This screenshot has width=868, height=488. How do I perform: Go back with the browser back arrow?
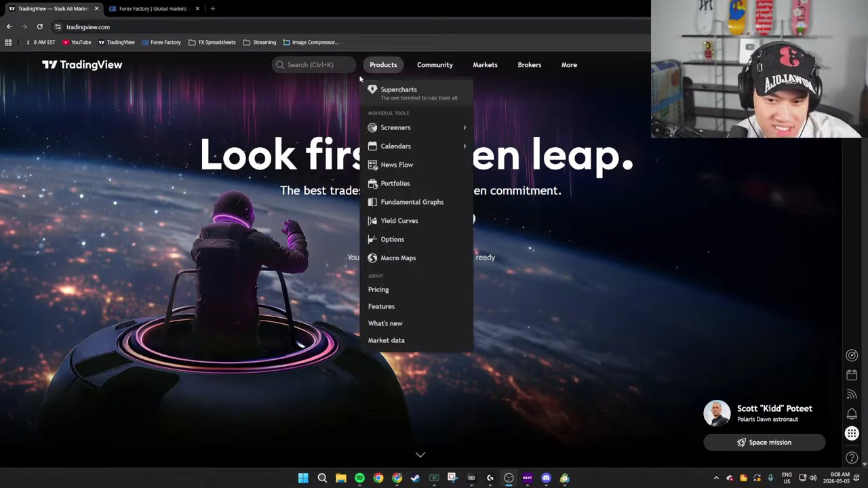tap(9, 27)
